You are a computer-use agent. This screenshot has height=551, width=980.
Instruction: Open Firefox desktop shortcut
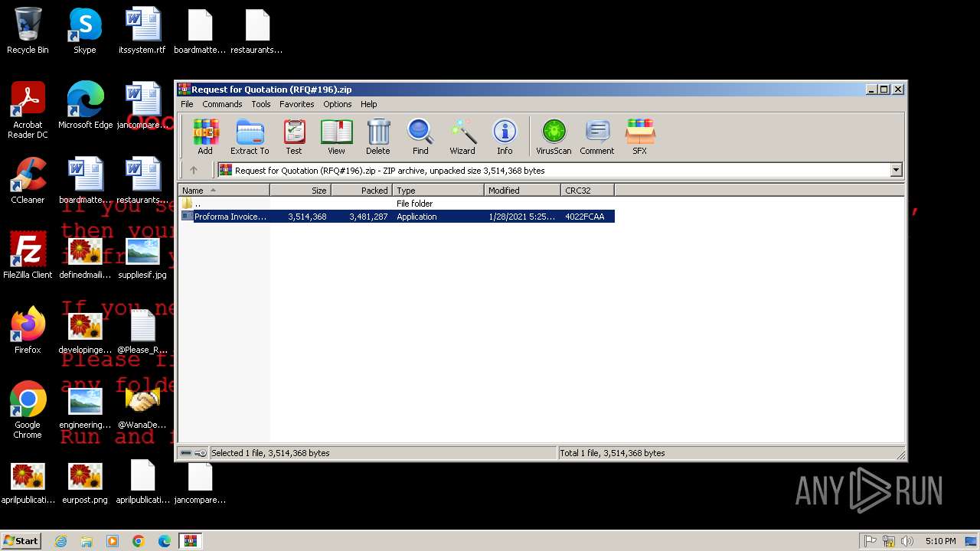28,331
